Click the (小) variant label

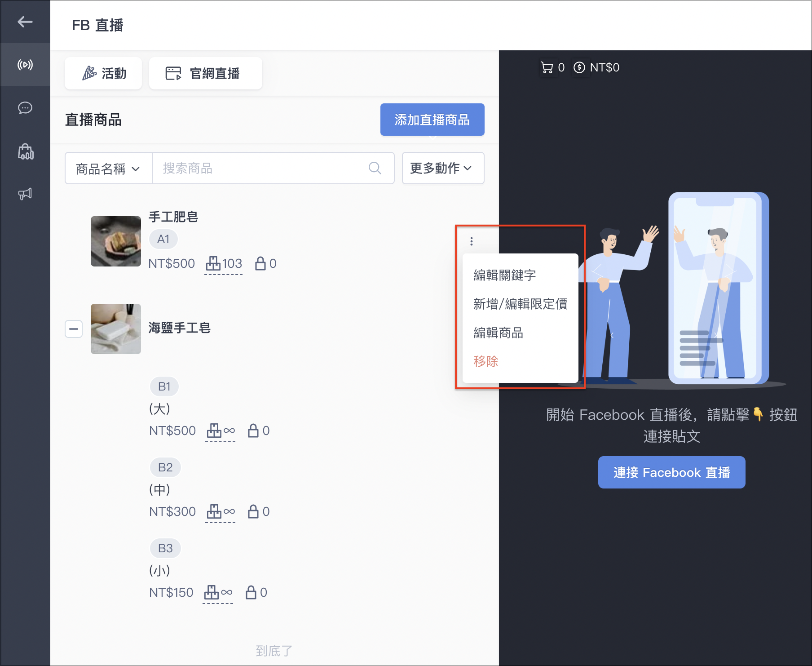pyautogui.click(x=159, y=571)
